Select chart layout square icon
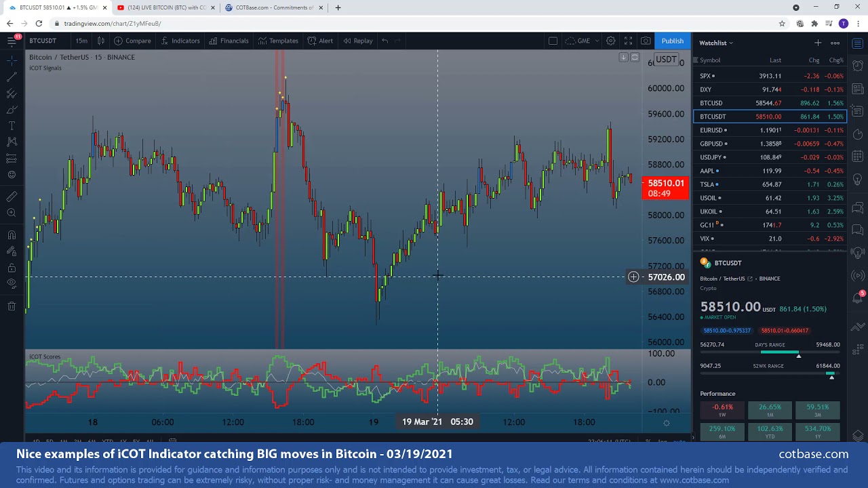868x488 pixels. [x=553, y=41]
